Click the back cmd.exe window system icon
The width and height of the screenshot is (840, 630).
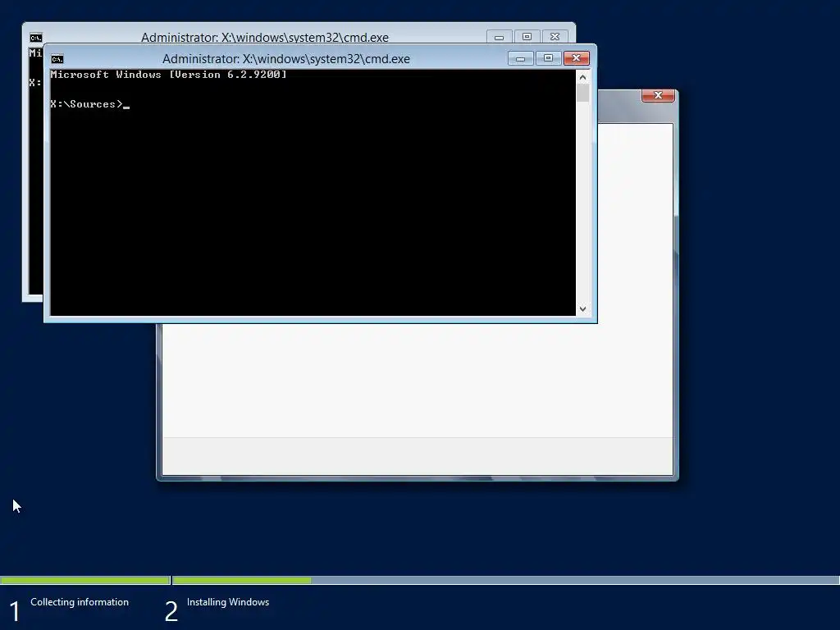[36, 38]
